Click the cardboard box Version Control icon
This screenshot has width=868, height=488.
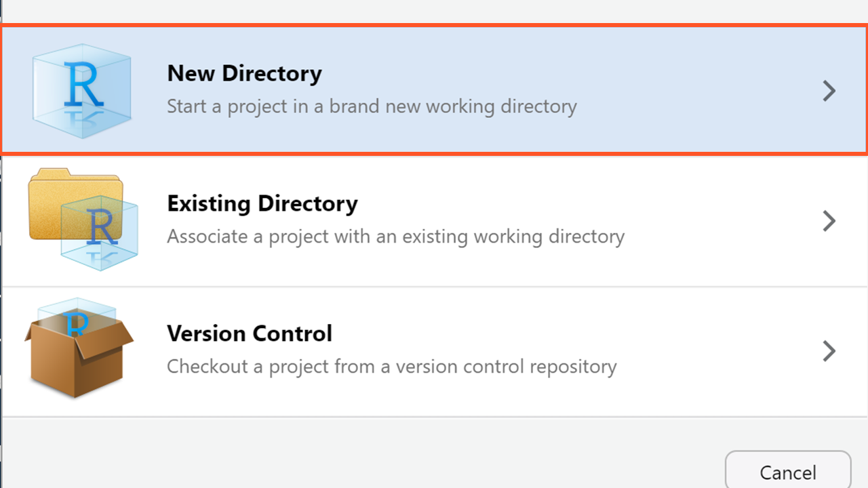(79, 348)
